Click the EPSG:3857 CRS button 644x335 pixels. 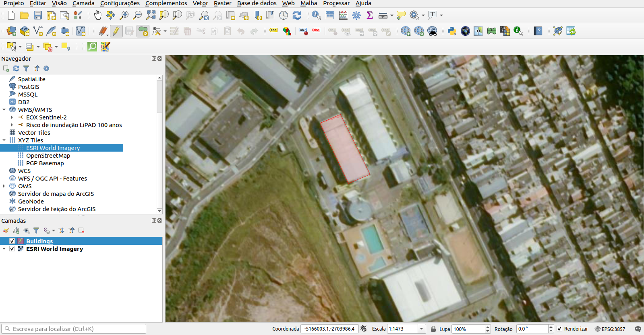point(610,329)
